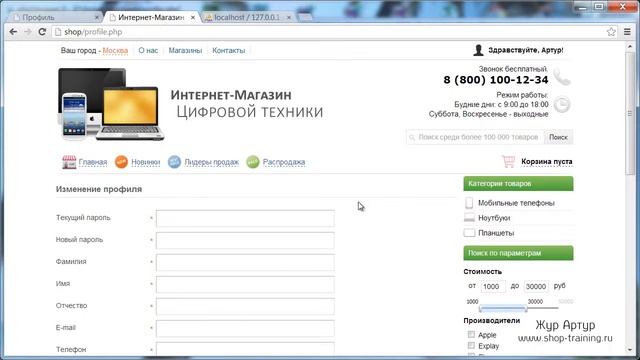Image resolution: width=640 pixels, height=360 pixels.
Task: Switch to the localhost / 127.0.0.1 tab
Action: coord(248,18)
